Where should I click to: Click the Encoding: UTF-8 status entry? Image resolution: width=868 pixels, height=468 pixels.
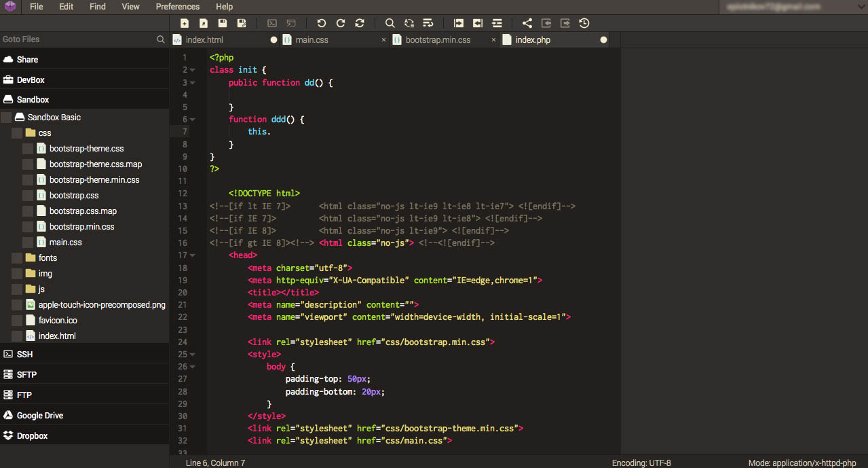[641, 463]
